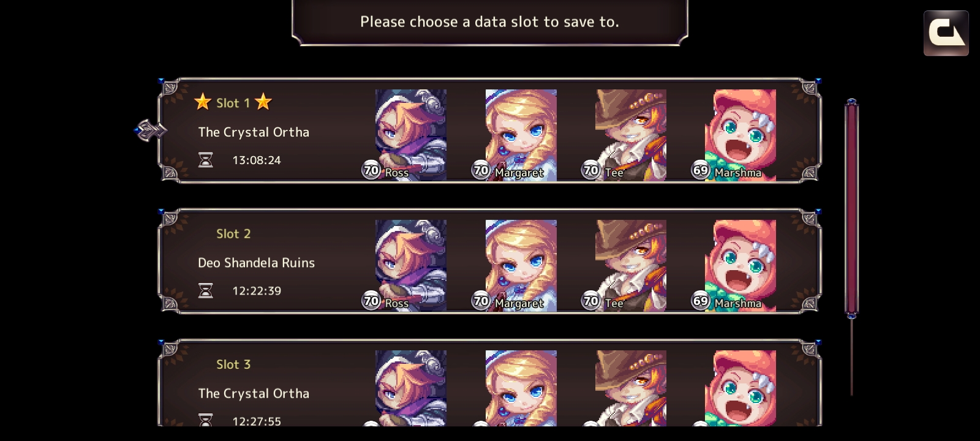980x441 pixels.
Task: Click the hourglass icon in Slot 1
Action: tap(206, 160)
